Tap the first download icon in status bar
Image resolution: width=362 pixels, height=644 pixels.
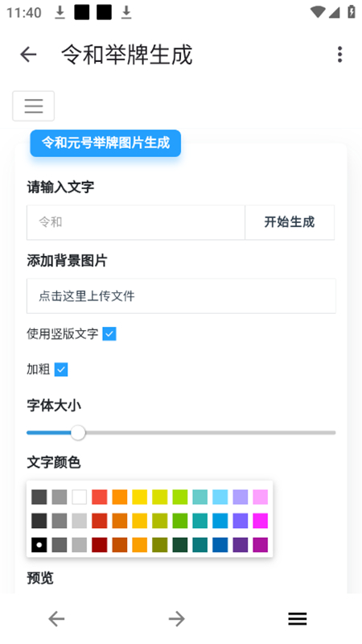coord(60,13)
